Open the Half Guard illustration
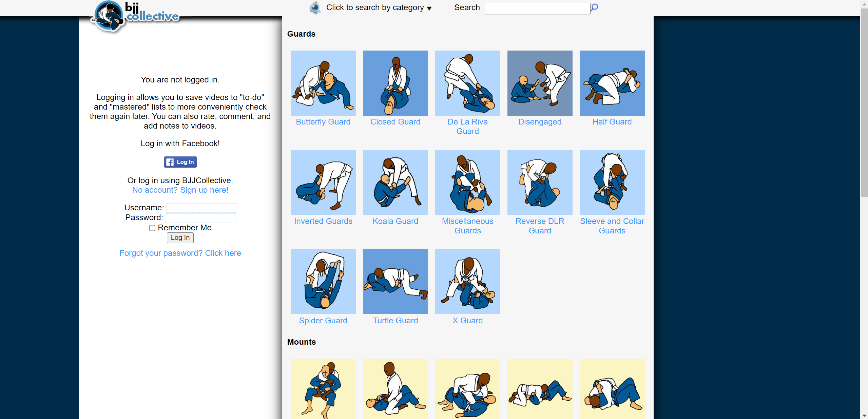Image resolution: width=868 pixels, height=419 pixels. (x=612, y=83)
